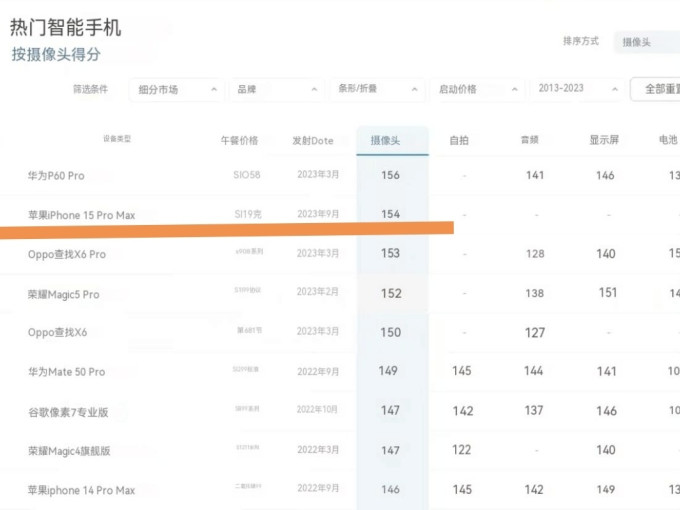Click selfie score 122 in 荣耀Magic4旗舰版 row
Screen dimensions: 680x510
pyautogui.click(x=461, y=450)
